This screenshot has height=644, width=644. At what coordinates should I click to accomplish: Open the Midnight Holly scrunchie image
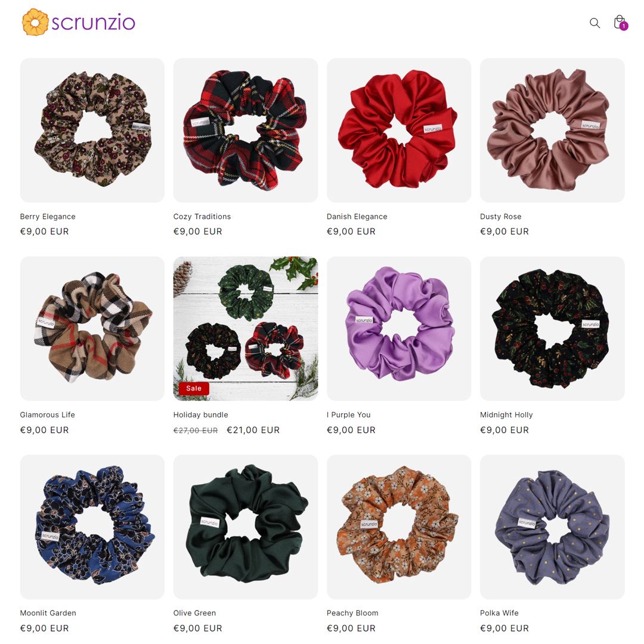(552, 329)
